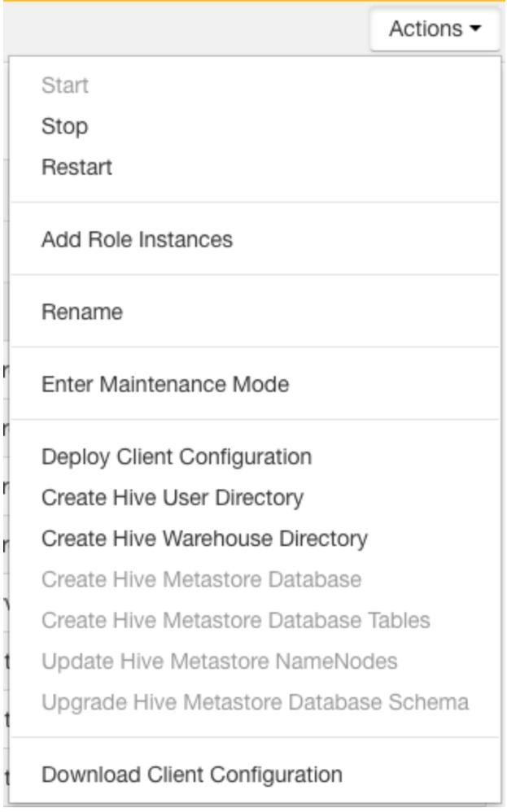Choose Stop from the Actions menu
This screenshot has width=507, height=812.
pos(65,126)
